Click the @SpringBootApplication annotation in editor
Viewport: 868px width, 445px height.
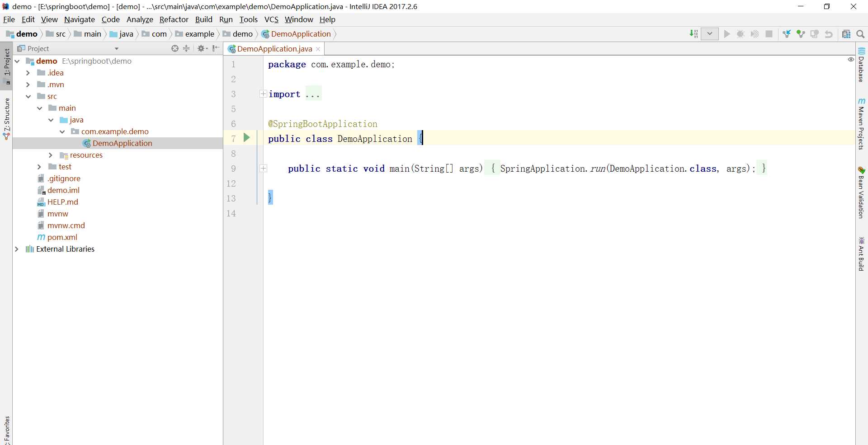[x=323, y=124]
